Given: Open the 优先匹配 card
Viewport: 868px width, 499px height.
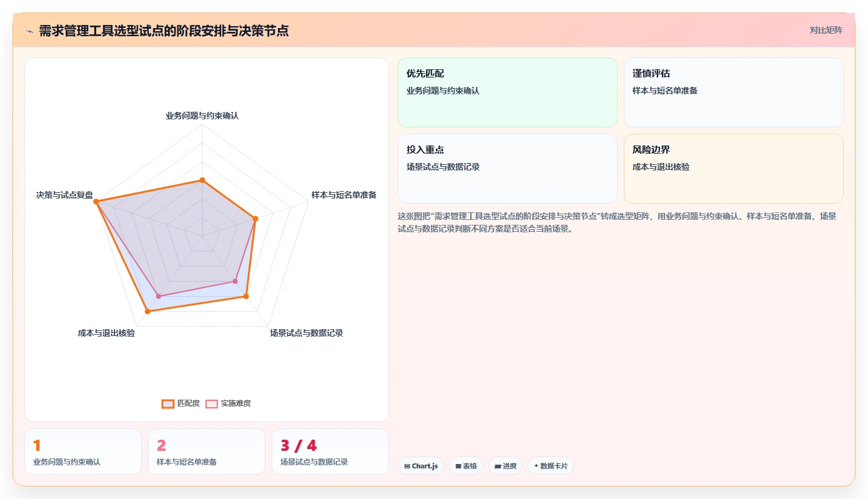Looking at the screenshot, I should pyautogui.click(x=507, y=92).
